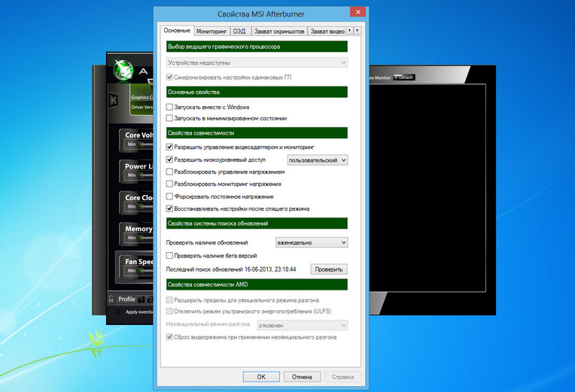Open the Мониторинг tab
Viewport: 575px width, 392px height.
pos(211,31)
